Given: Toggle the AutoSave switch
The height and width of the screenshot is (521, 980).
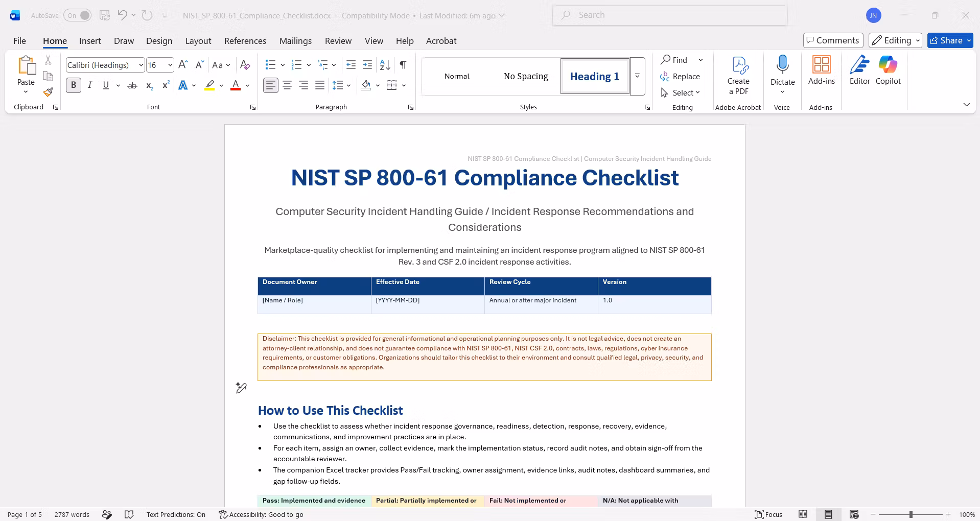Looking at the screenshot, I should point(78,15).
